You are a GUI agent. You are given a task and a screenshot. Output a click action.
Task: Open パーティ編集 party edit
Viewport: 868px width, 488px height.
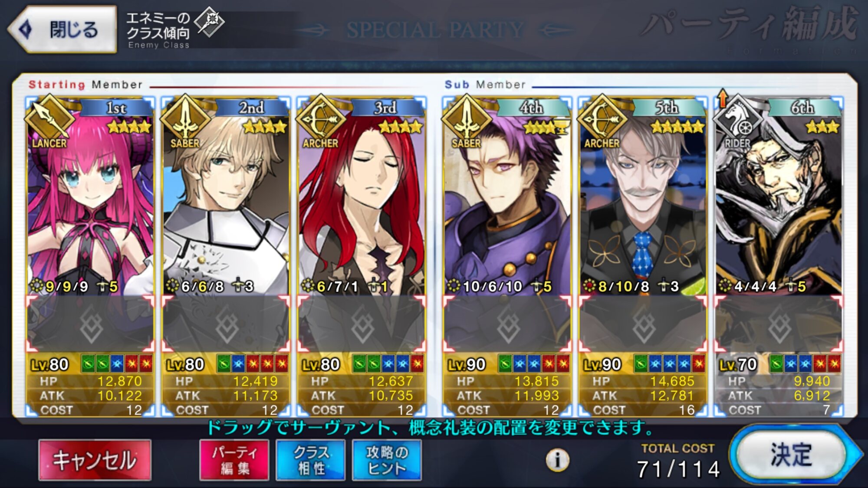[234, 460]
